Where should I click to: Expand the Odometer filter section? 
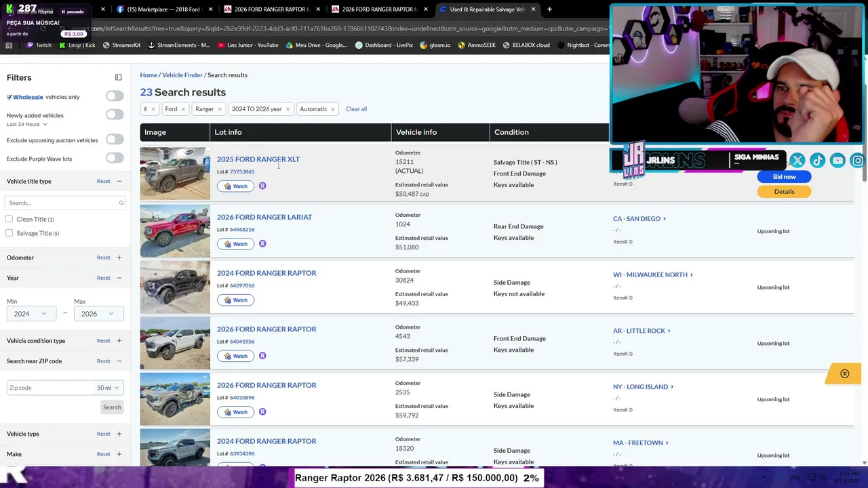(x=119, y=258)
